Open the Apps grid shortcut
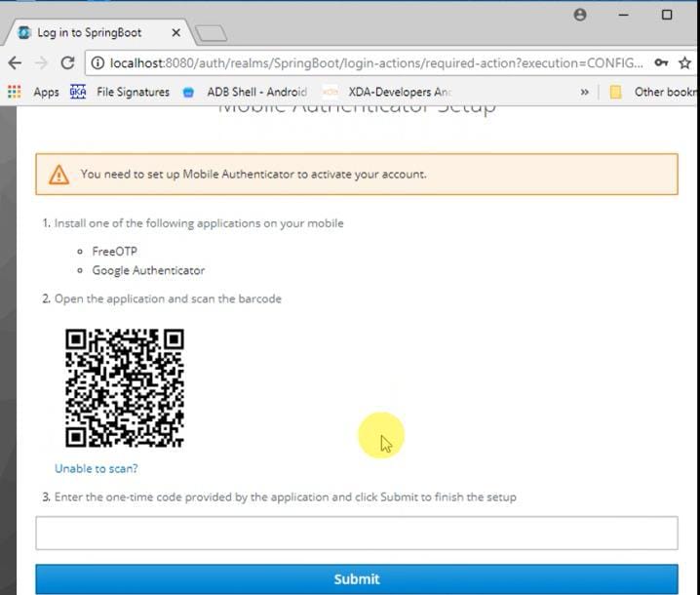The width and height of the screenshot is (700, 595). pyautogui.click(x=33, y=92)
